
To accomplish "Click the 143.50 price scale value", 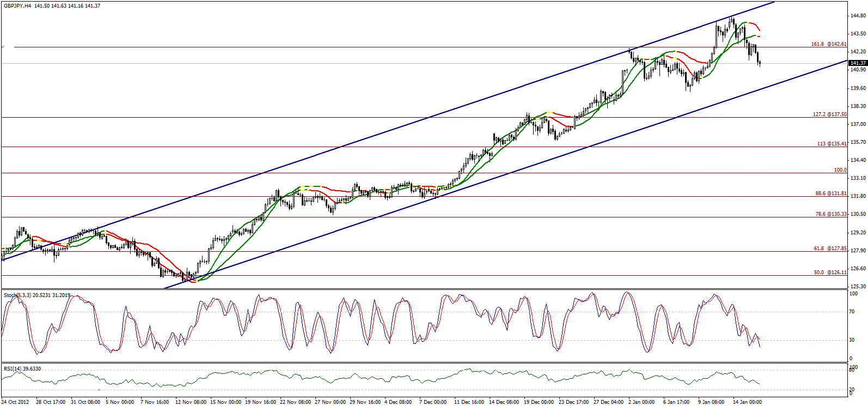I will (858, 34).
